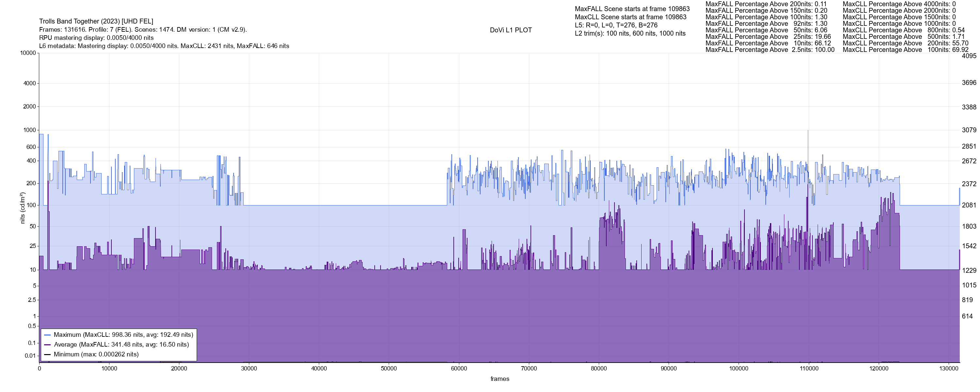Click the Minimum legend entry text

tap(96, 355)
